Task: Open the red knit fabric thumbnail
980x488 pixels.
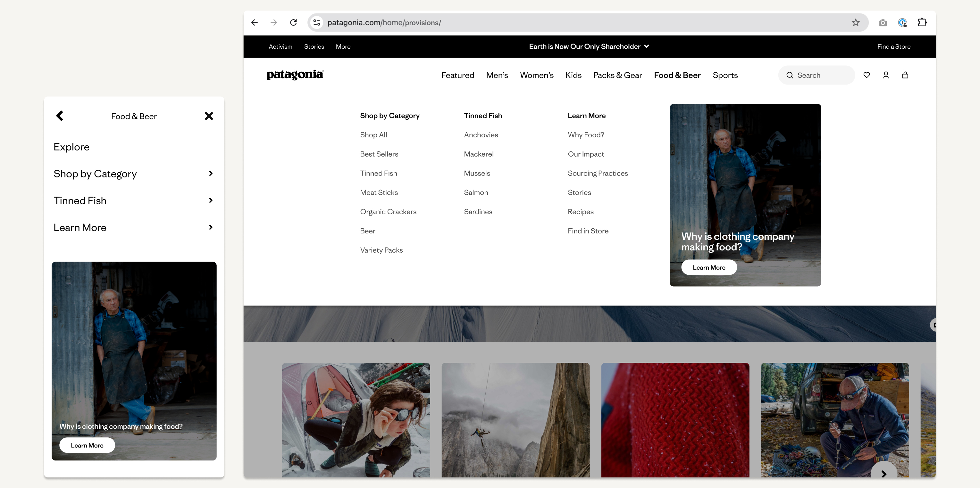Action: [x=675, y=419]
